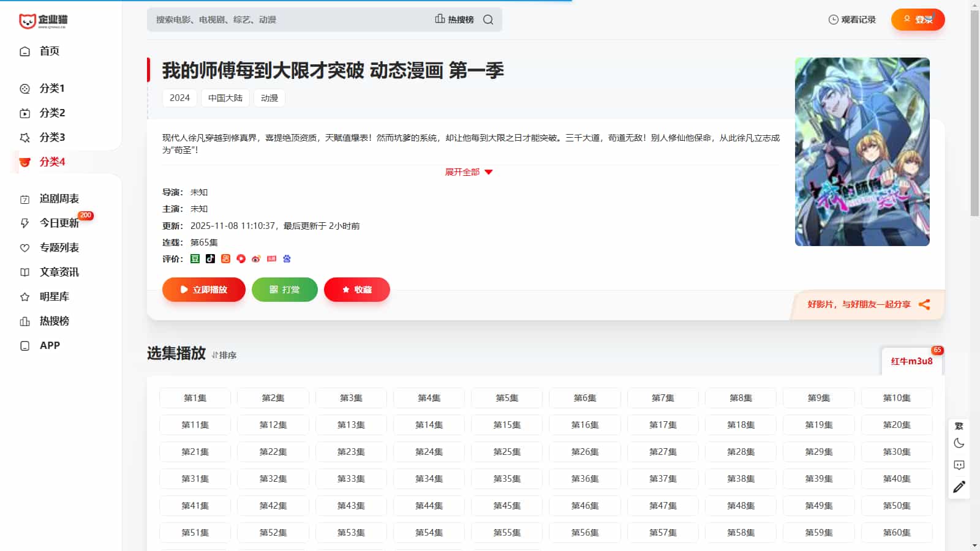This screenshot has height=551, width=980.
Task: Click the red 收藏 favorite button
Action: tap(357, 290)
